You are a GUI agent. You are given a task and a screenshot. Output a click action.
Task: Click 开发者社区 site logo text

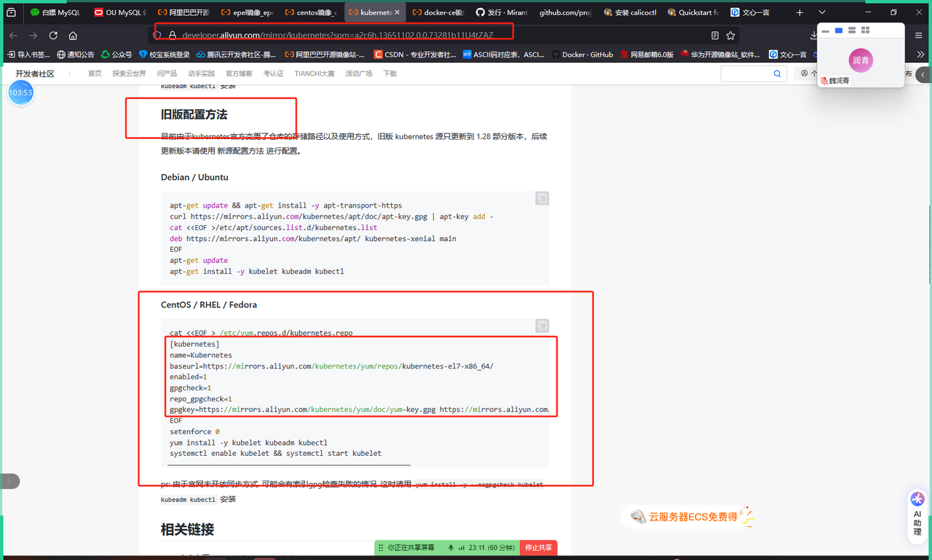tap(35, 74)
